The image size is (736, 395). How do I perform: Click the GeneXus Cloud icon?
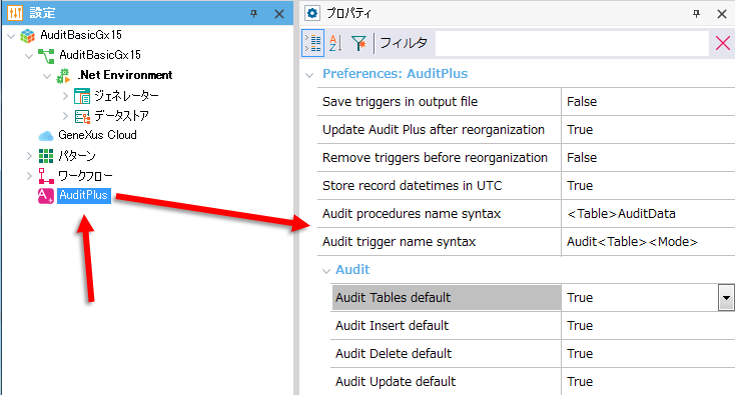coord(46,136)
